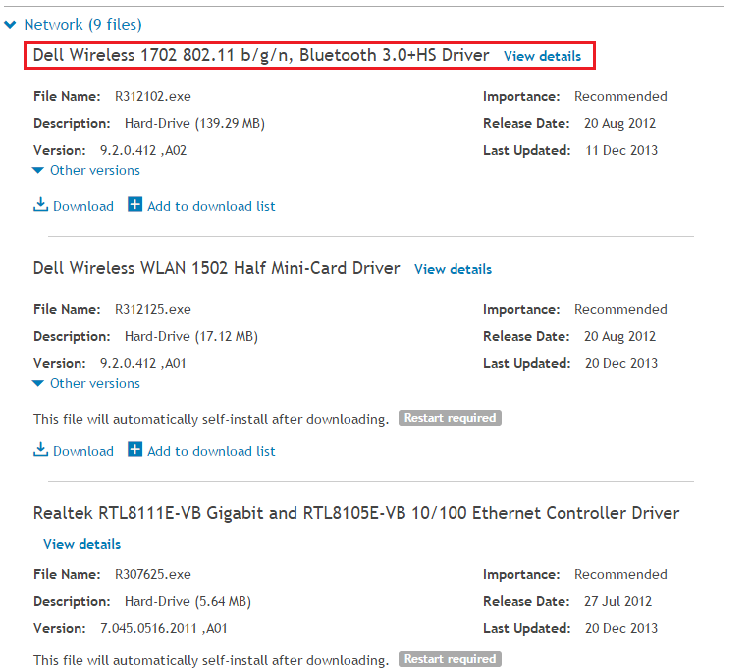Download the Dell Wireless 1702 driver
Image resolution: width=751 pixels, height=672 pixels.
point(83,206)
